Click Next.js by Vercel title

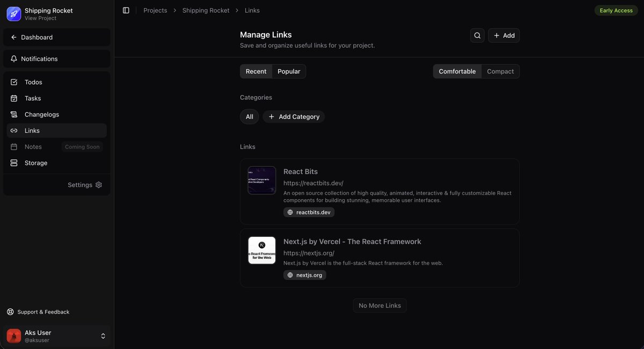pyautogui.click(x=352, y=242)
